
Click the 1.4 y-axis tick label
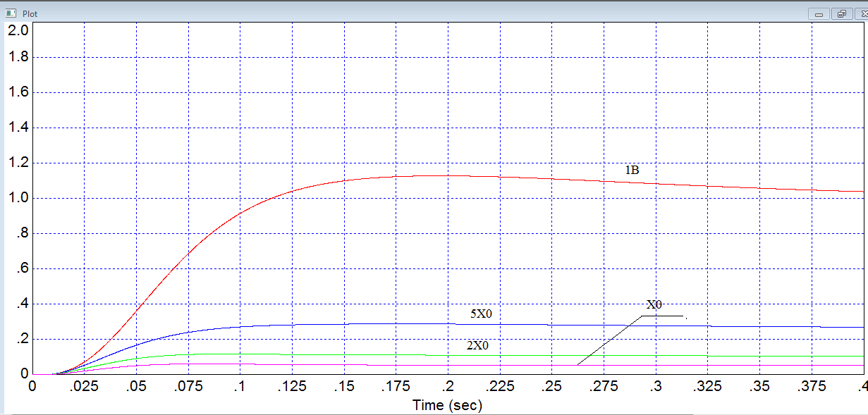[x=18, y=128]
